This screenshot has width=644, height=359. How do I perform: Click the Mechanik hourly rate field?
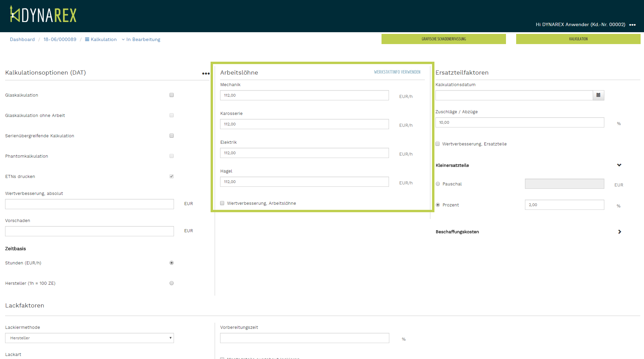click(304, 95)
